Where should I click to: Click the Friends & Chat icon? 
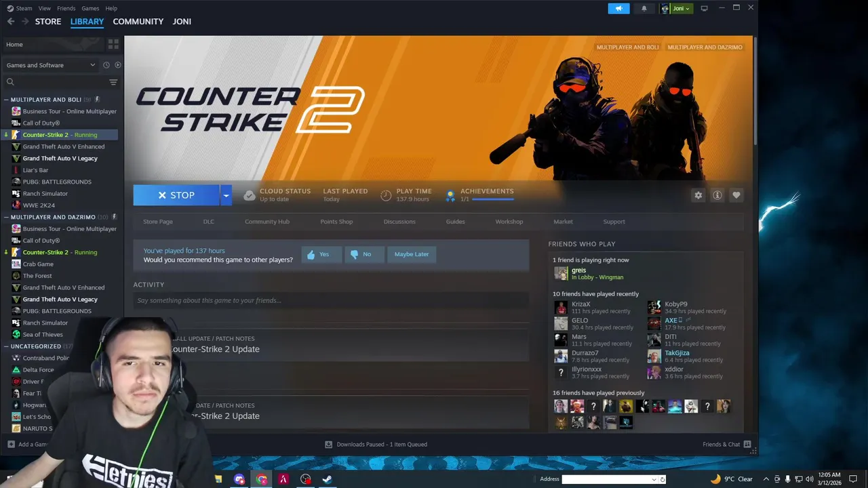pyautogui.click(x=747, y=445)
